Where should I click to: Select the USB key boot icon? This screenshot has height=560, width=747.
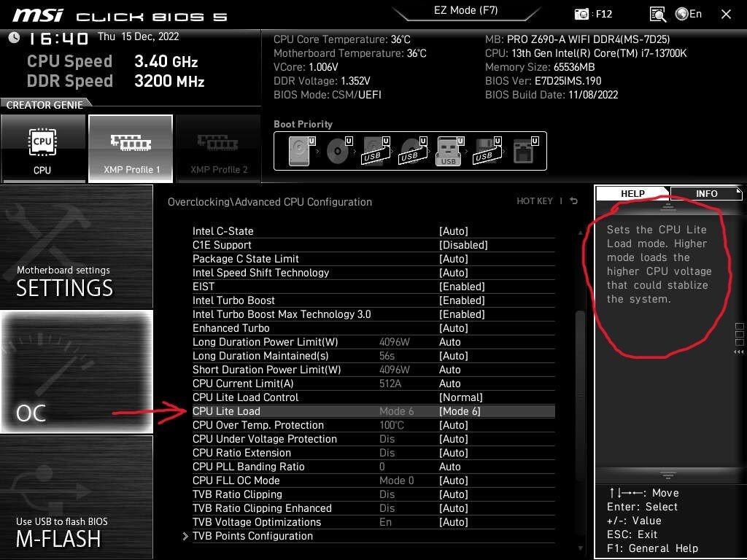click(x=449, y=152)
